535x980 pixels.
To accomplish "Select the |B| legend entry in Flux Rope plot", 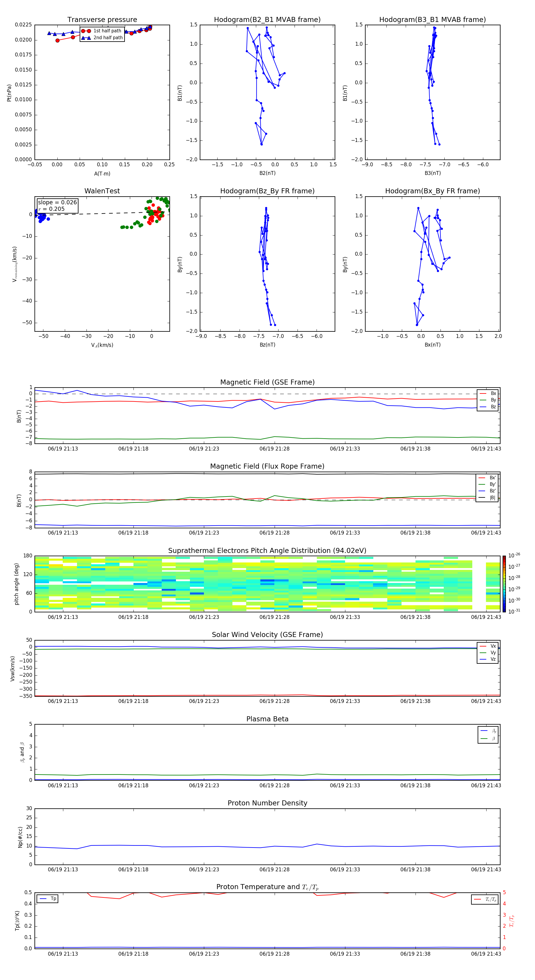I will tap(487, 498).
